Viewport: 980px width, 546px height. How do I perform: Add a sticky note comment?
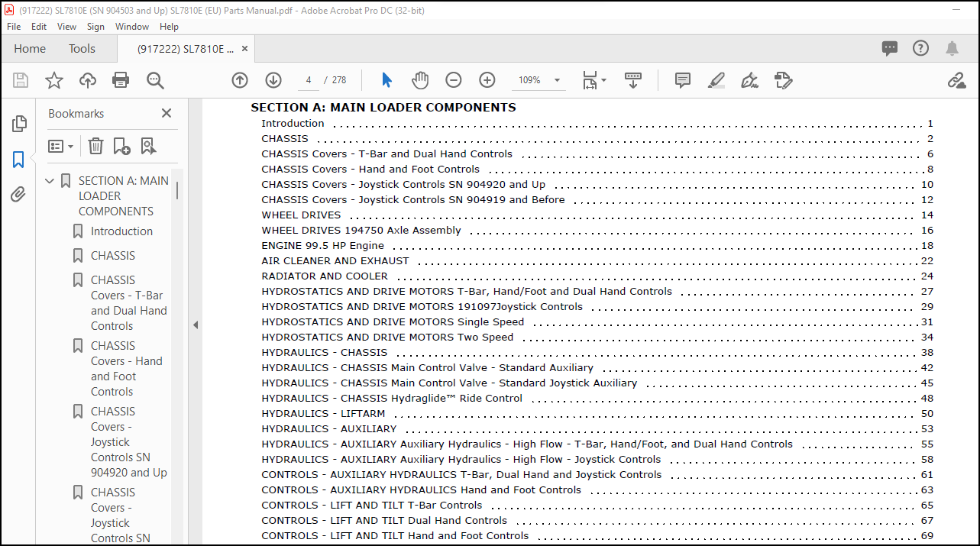coord(683,80)
